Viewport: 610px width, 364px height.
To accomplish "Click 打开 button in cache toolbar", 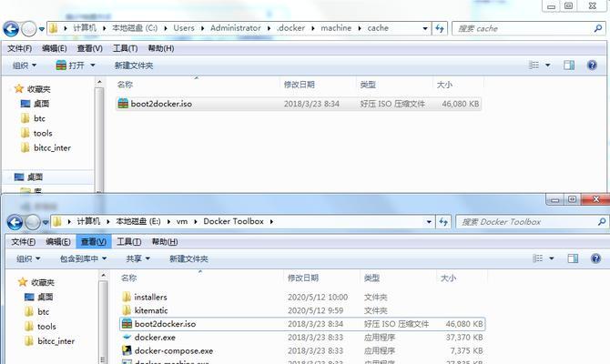I will click(x=70, y=66).
